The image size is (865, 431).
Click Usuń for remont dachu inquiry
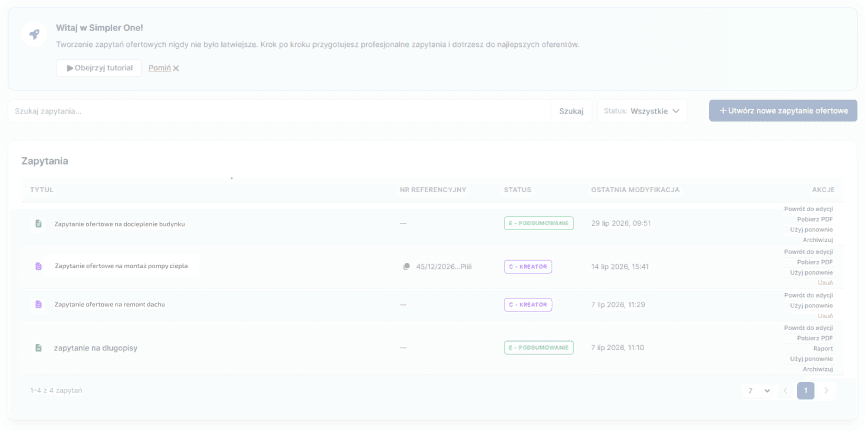click(825, 316)
